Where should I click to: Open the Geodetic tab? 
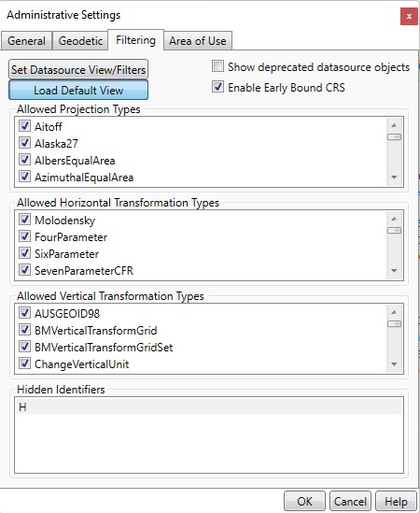coord(80,41)
